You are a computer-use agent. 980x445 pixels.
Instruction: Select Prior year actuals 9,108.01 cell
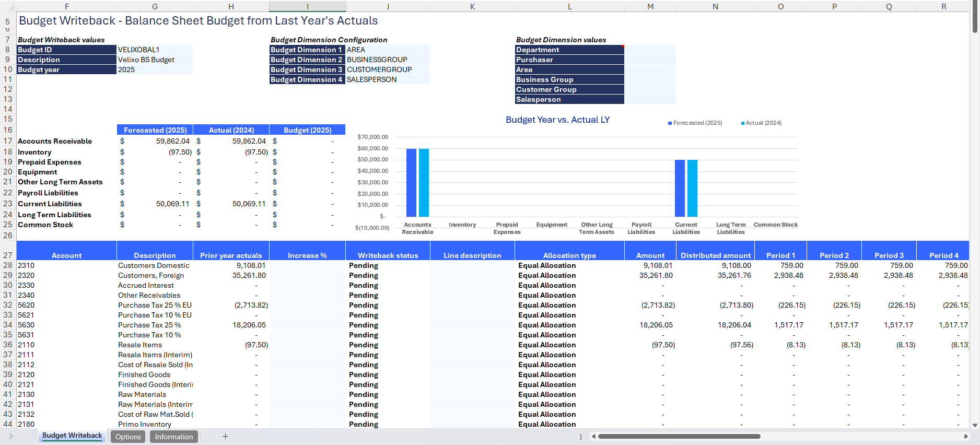(231, 265)
